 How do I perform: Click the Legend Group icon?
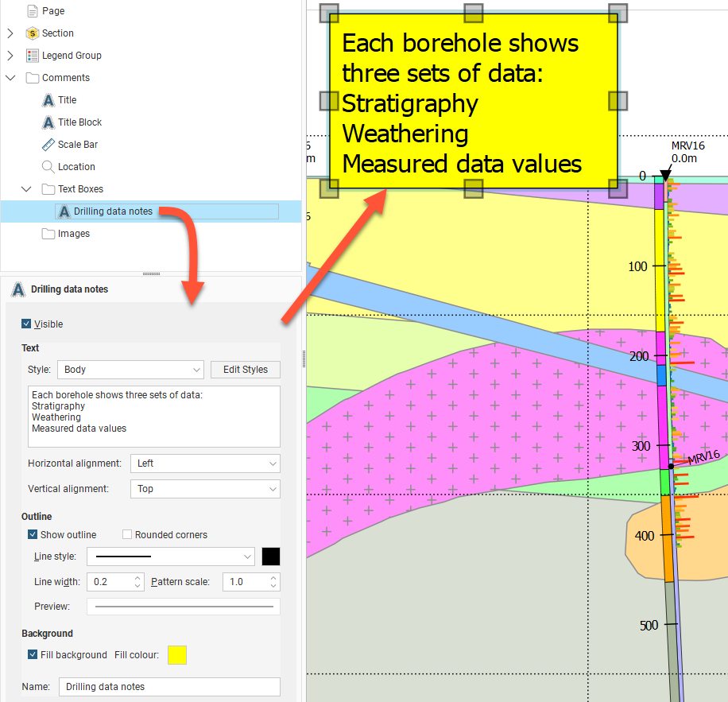33,56
